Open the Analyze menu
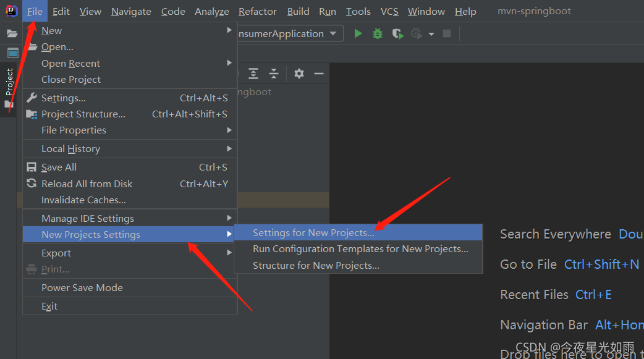Screen dimensions: 644x359 click(x=212, y=12)
